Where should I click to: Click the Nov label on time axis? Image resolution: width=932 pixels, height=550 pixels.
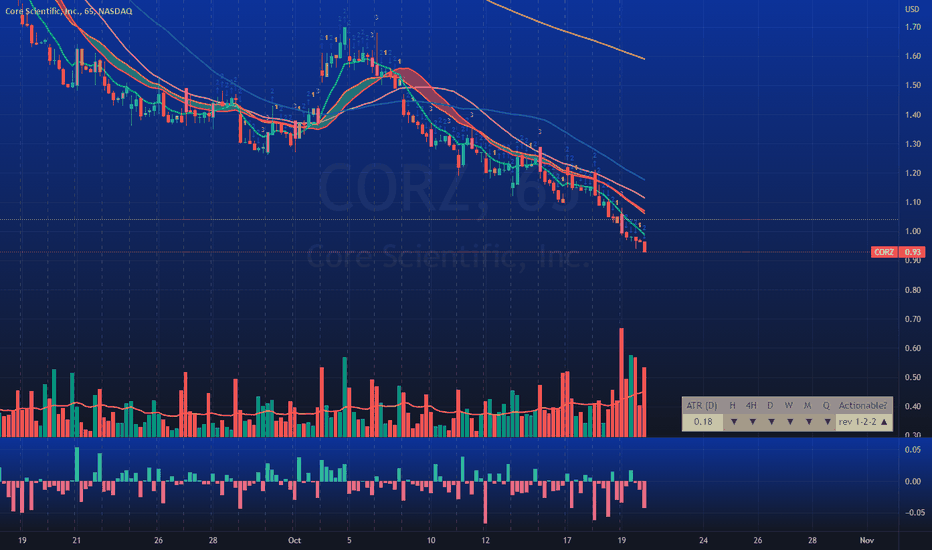(867, 540)
